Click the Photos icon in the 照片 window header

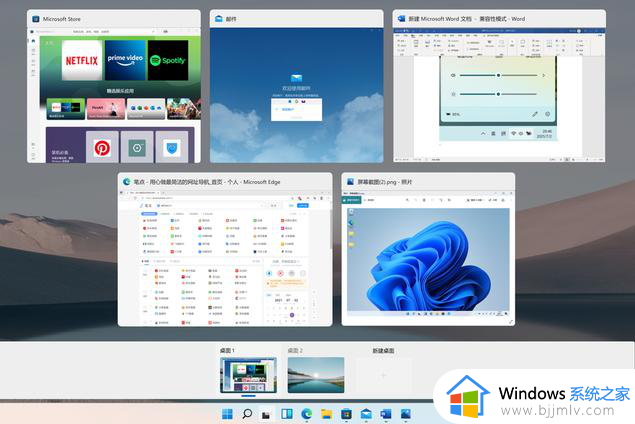coord(350,182)
